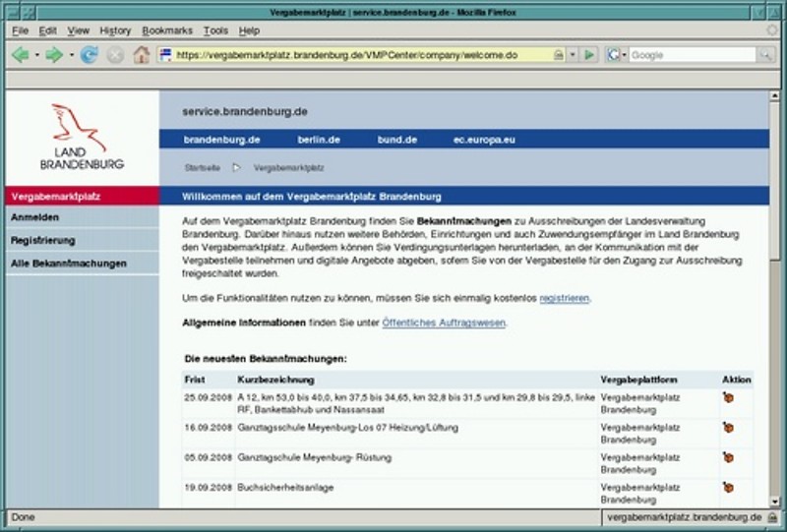Open action icon for Heizung/Lüftung row
Image resolution: width=787 pixels, height=532 pixels.
[x=728, y=428]
